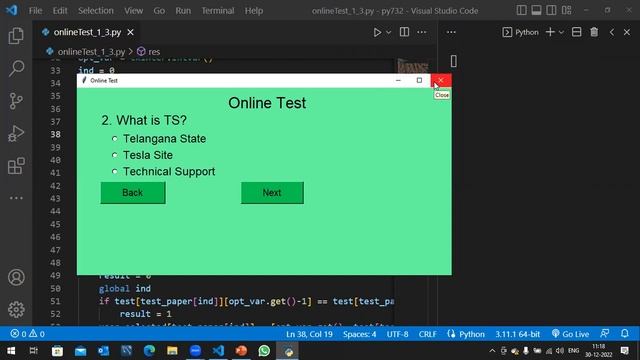Open Run and Debug view

point(16,133)
